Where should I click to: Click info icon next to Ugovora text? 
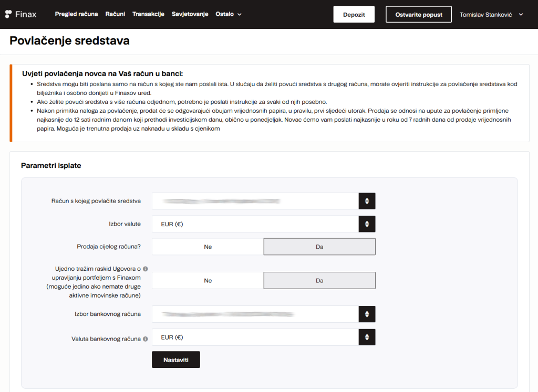coord(146,269)
